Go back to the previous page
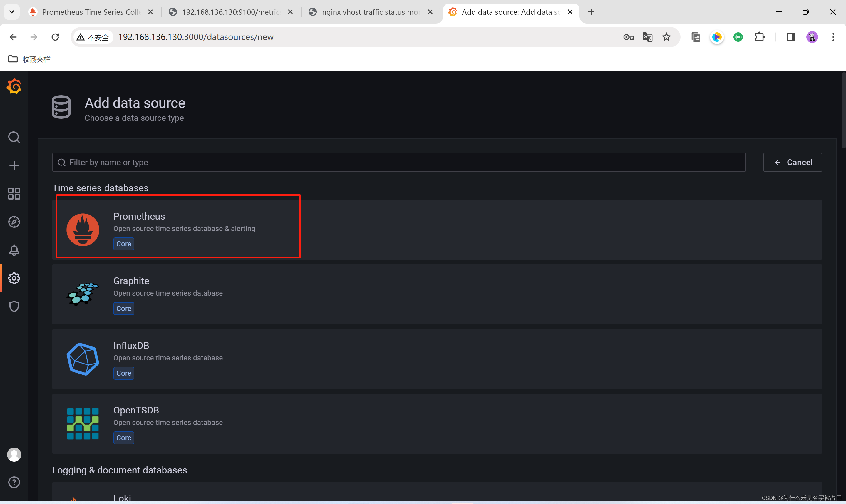This screenshot has height=504, width=846. pyautogui.click(x=13, y=37)
